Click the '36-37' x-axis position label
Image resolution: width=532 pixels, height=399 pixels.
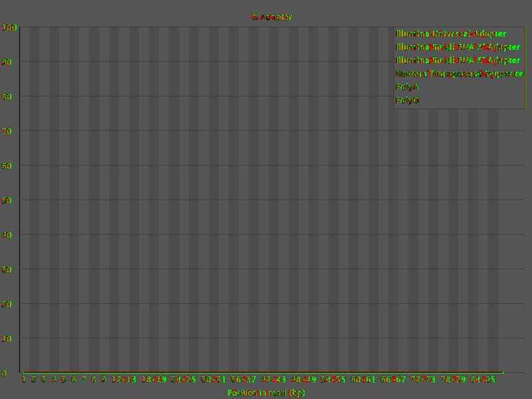coord(243,379)
